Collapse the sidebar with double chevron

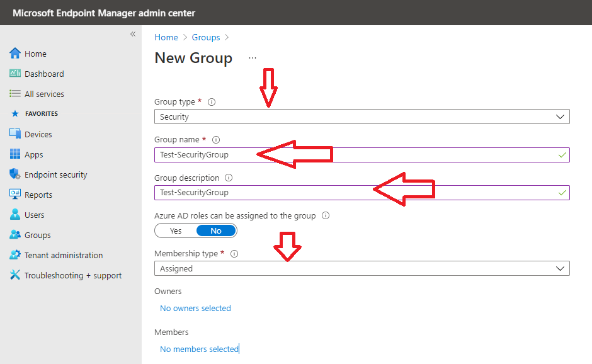coord(133,34)
